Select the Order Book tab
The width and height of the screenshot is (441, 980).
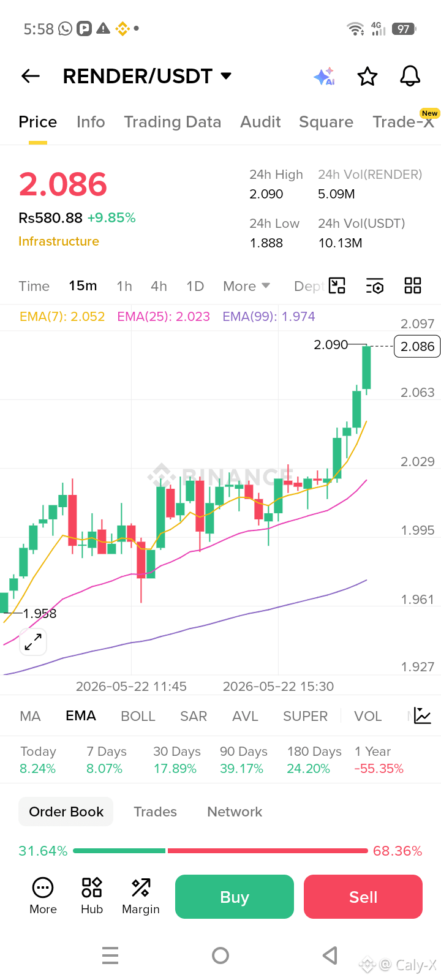[x=66, y=812]
